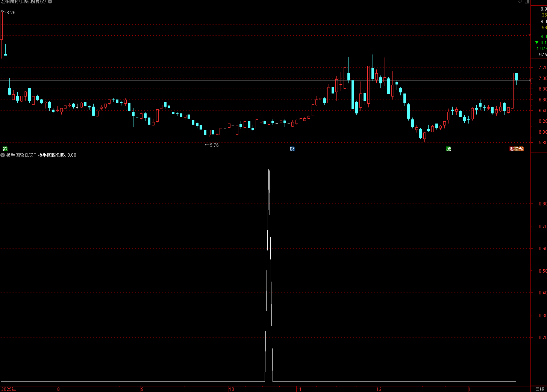547x392 pixels.
Task: Click the 0.20 indicator axis label
Action: pyautogui.click(x=543, y=338)
